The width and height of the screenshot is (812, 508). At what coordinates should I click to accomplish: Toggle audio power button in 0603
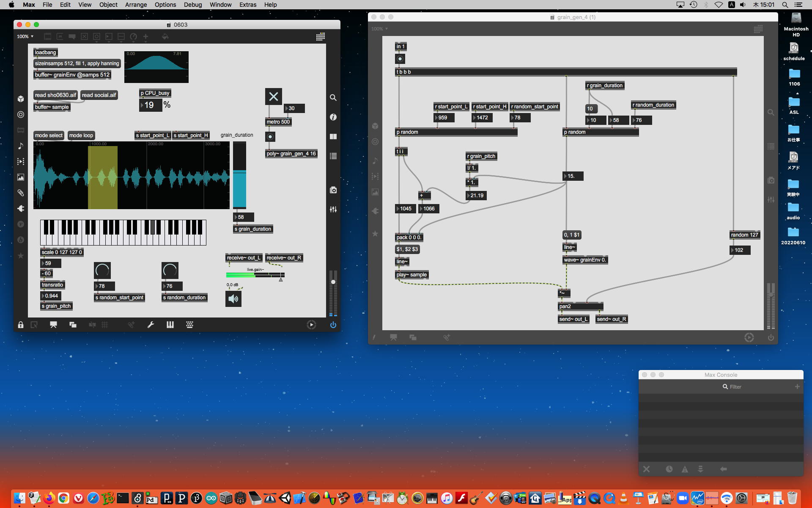(333, 325)
